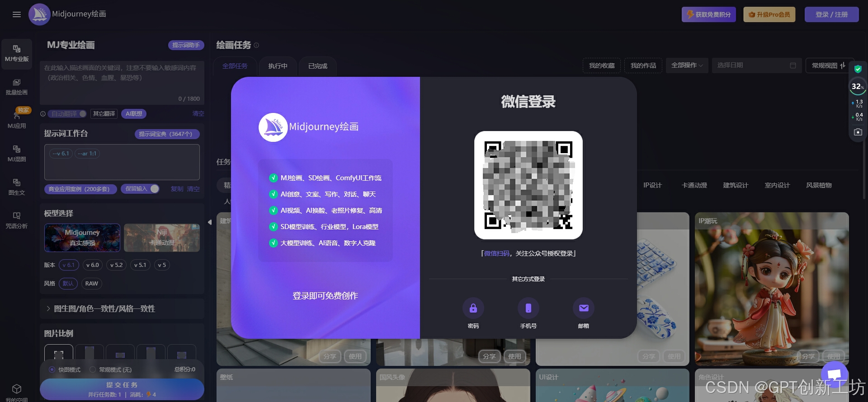Click 提交任务 submit button

pyautogui.click(x=122, y=389)
